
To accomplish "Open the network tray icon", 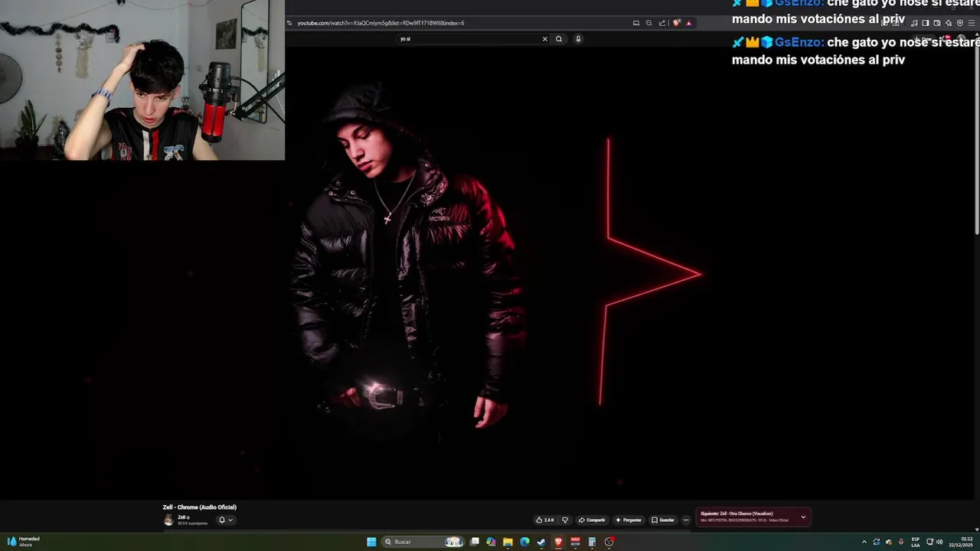I will 929,542.
